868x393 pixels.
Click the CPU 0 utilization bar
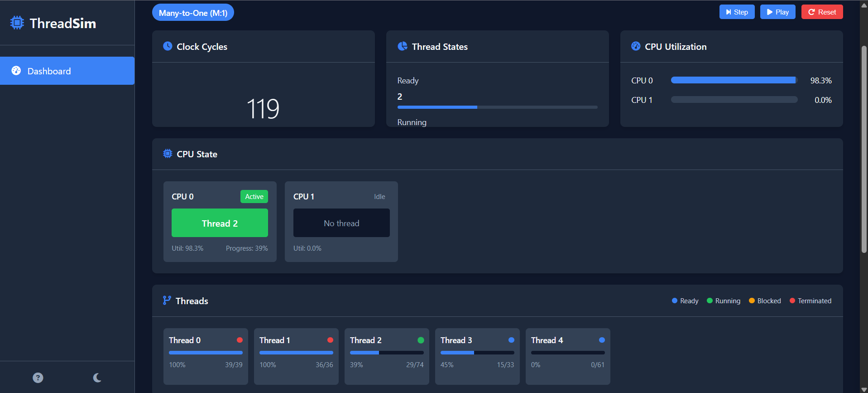(734, 80)
